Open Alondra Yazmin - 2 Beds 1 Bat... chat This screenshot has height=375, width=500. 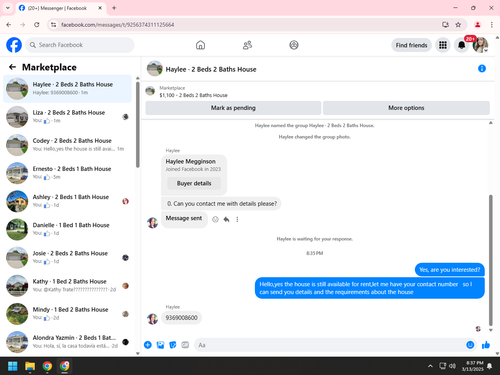pos(67,342)
